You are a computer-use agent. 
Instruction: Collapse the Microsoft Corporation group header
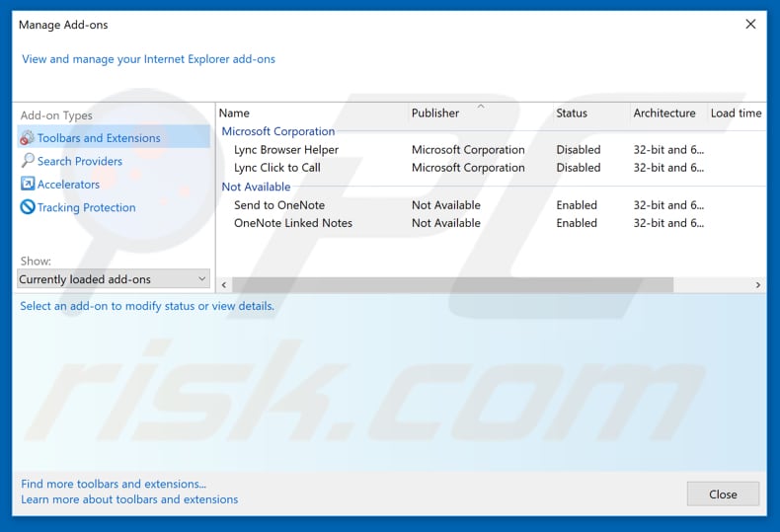(278, 131)
